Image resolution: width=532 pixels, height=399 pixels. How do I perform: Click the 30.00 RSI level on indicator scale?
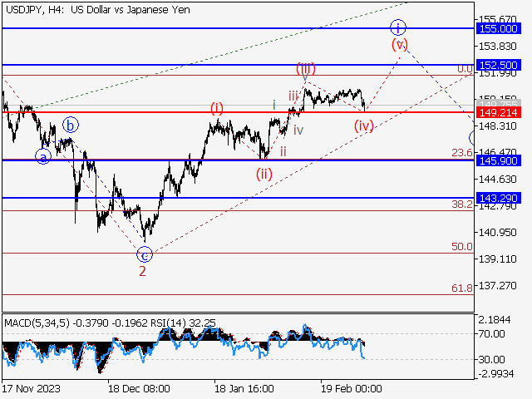[x=491, y=359]
